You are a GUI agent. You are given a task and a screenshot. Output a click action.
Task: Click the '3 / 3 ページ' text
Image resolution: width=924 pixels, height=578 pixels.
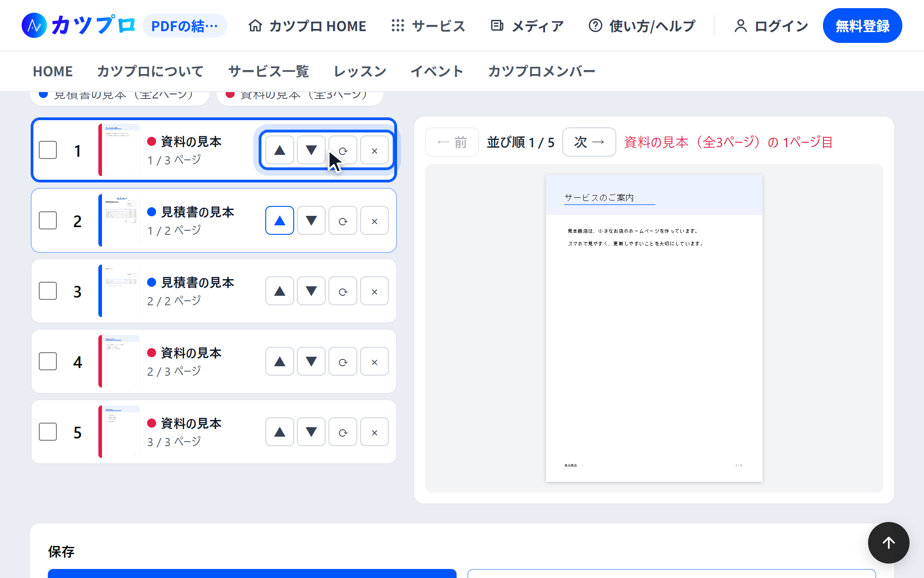pos(174,441)
